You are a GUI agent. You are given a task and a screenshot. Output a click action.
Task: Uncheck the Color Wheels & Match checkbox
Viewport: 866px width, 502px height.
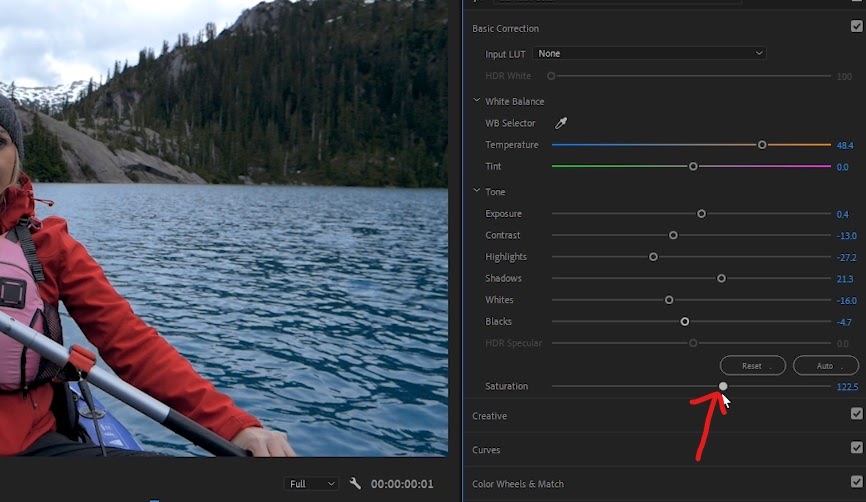pyautogui.click(x=857, y=482)
